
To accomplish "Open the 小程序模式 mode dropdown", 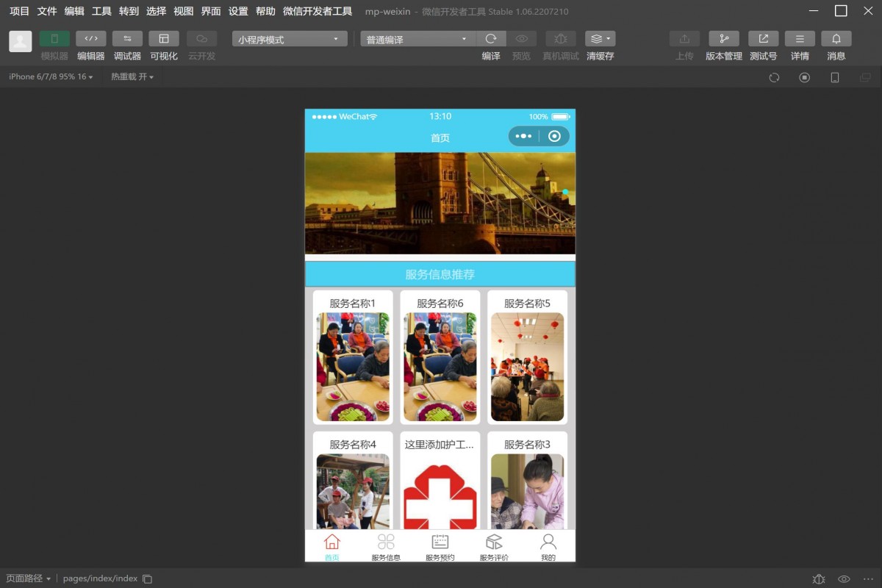I will (288, 38).
